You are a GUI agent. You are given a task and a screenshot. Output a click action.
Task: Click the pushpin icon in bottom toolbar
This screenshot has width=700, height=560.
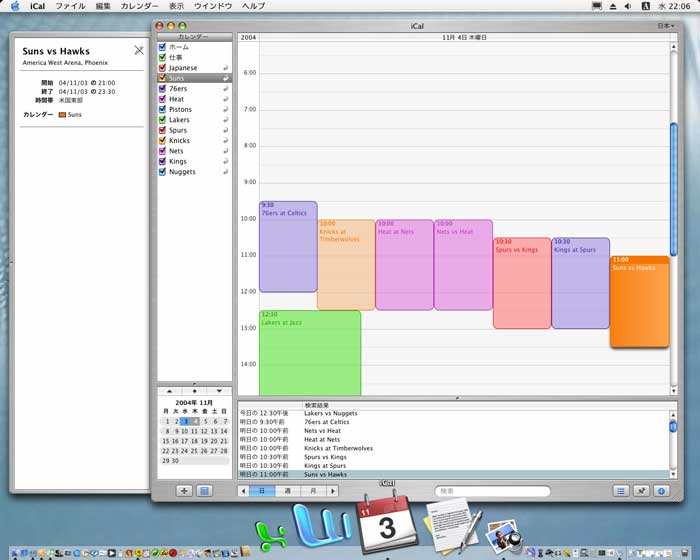point(642,491)
